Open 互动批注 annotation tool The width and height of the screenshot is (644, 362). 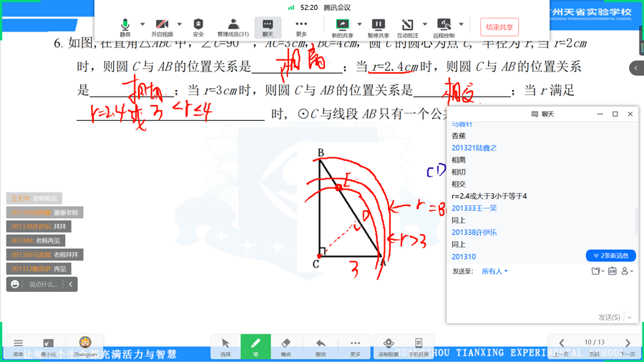tap(407, 27)
